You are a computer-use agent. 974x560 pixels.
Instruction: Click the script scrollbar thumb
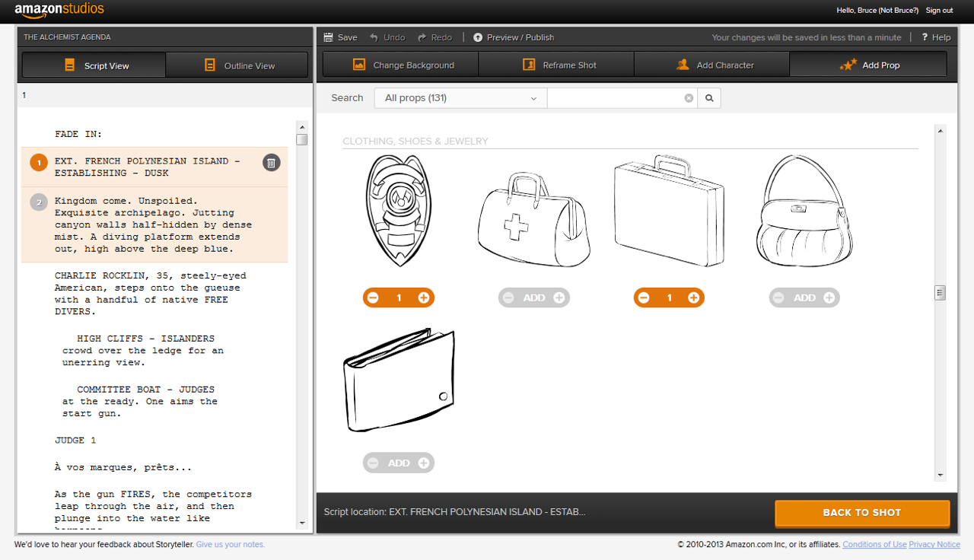pyautogui.click(x=302, y=139)
